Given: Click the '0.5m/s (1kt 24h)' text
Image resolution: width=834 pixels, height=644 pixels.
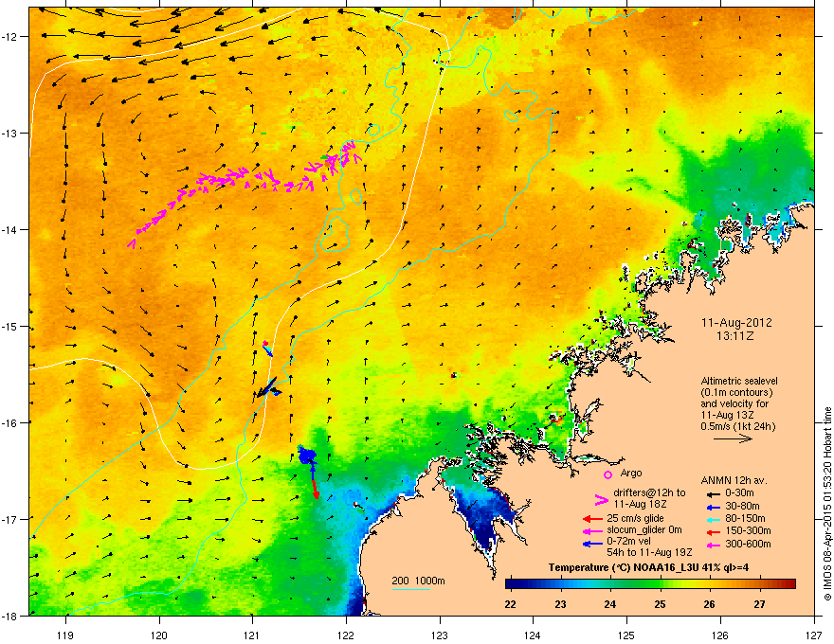Looking at the screenshot, I should click(x=737, y=426).
